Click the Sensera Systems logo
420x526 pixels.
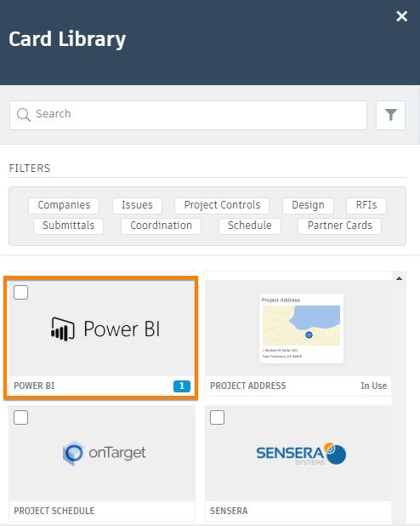(x=301, y=454)
